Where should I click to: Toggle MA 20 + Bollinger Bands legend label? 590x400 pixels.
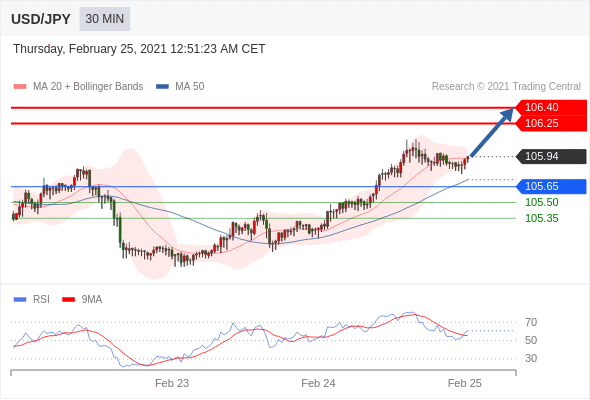pyautogui.click(x=88, y=87)
